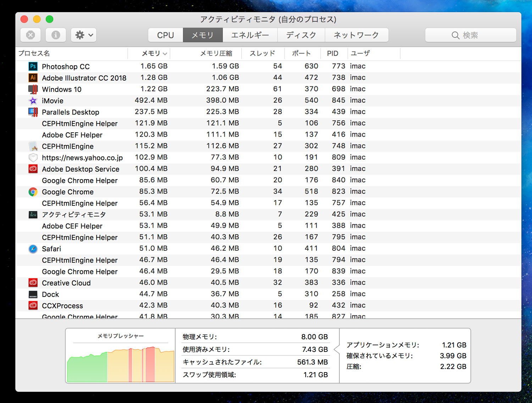The width and height of the screenshot is (532, 403).
Task: Select the Parallels Desktop process name
Action: coord(71,112)
